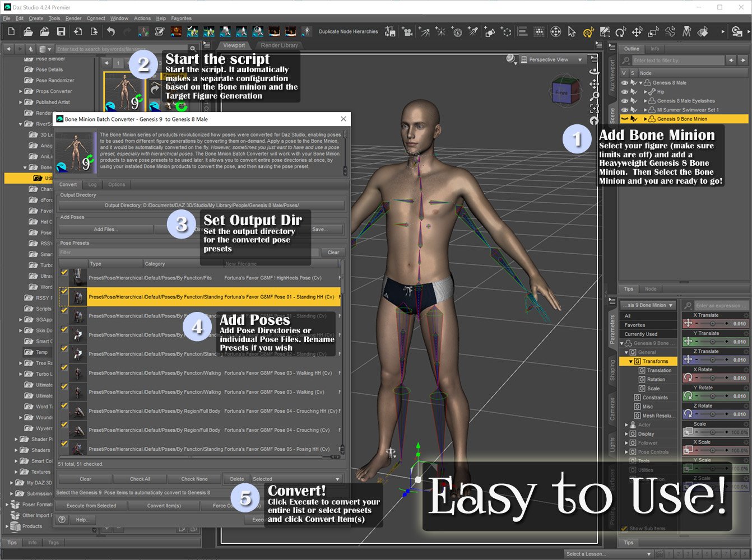Click the viewport Orbit control icon
Viewport: 752px width, 560px height.
click(594, 72)
